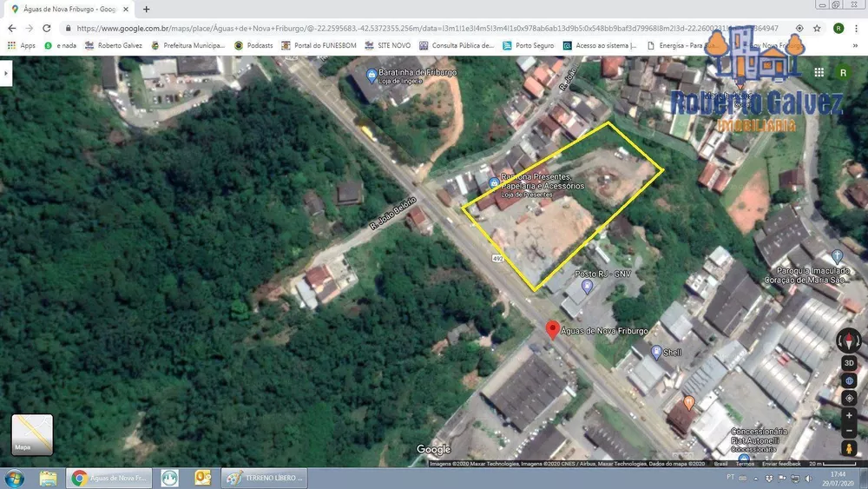Viewport: 868px width, 489px height.
Task: Open Roberto Galvez bookmark
Action: (114, 45)
